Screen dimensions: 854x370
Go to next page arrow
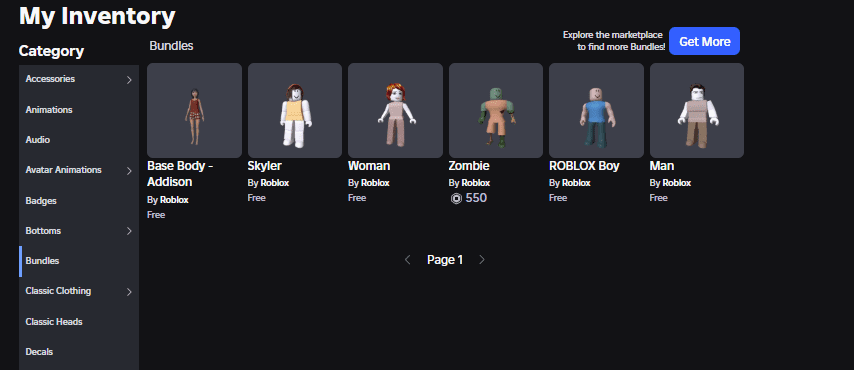[481, 260]
